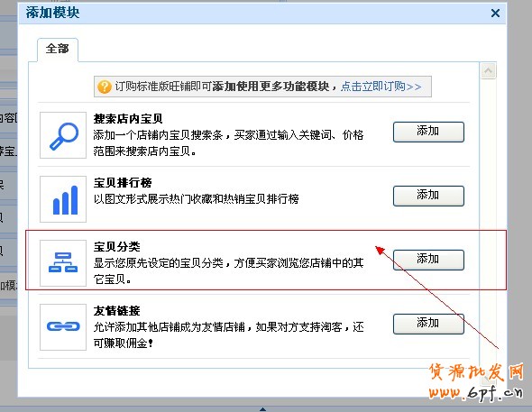Add the 搜索店内宝贝 module
The image size is (532, 412).
coord(428,132)
